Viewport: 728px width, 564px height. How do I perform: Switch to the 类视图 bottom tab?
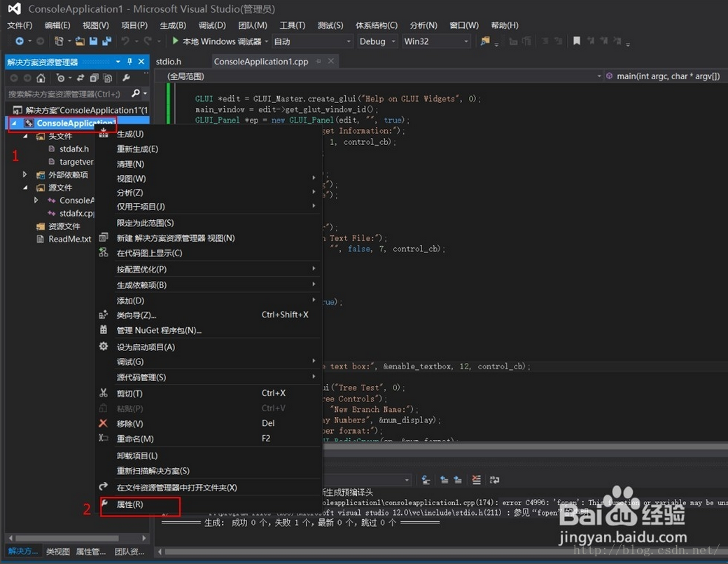58,551
